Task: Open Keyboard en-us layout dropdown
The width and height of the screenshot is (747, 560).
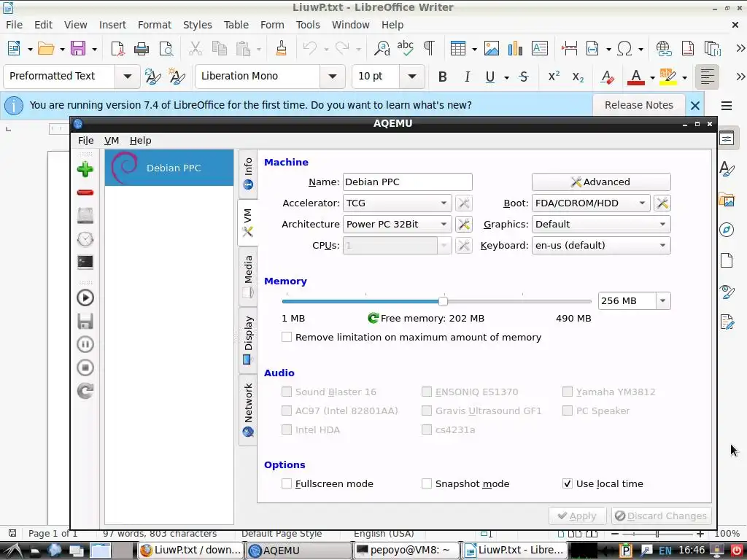Action: 601,245
